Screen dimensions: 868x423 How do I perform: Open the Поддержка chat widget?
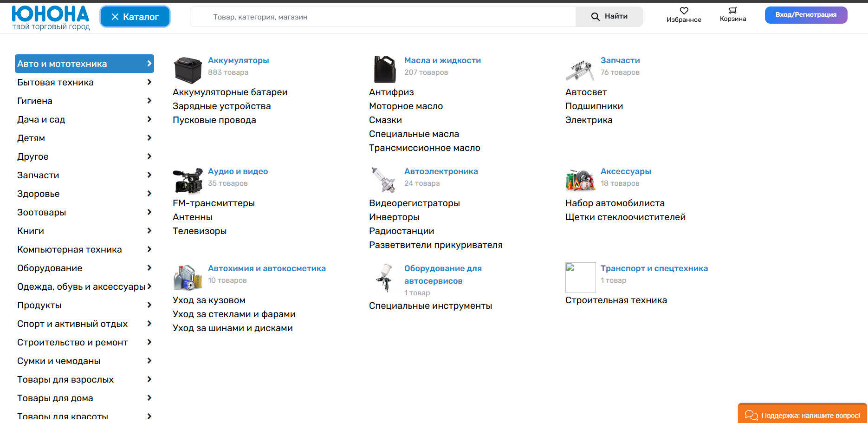[x=802, y=415]
